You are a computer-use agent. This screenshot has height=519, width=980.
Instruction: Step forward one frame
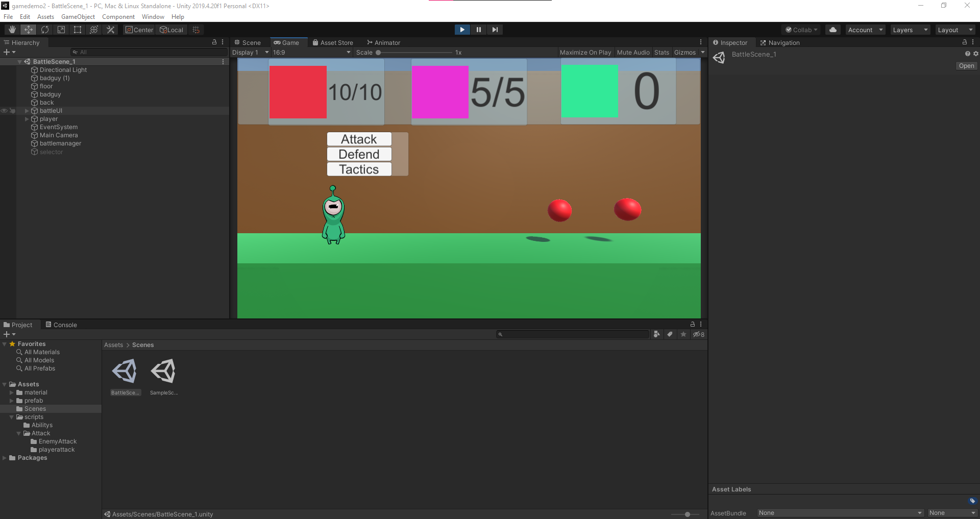495,30
